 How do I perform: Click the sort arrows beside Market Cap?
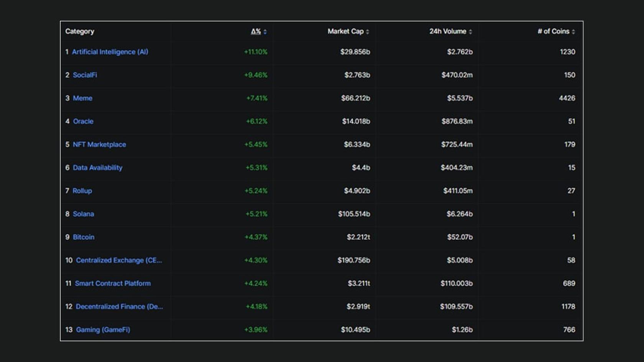pos(368,32)
